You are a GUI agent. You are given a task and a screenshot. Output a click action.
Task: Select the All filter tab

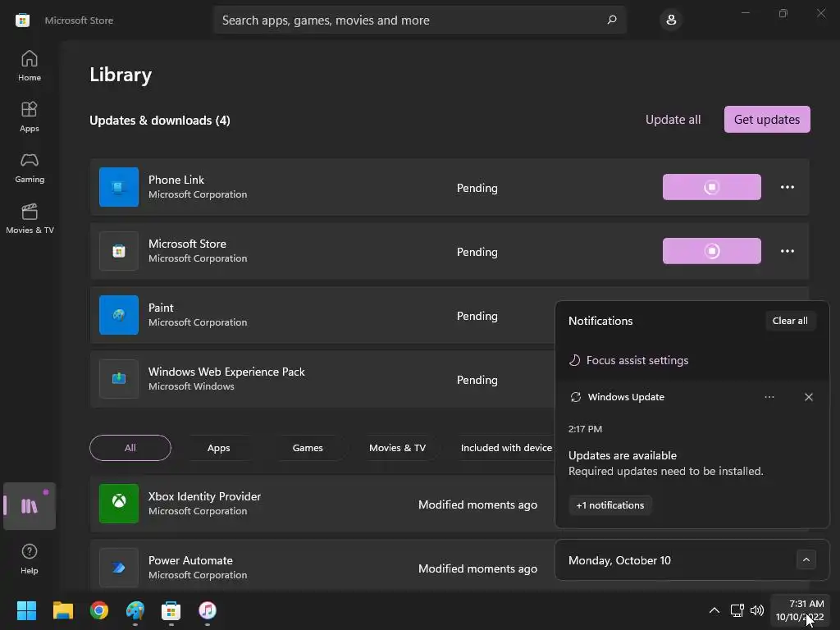130,448
